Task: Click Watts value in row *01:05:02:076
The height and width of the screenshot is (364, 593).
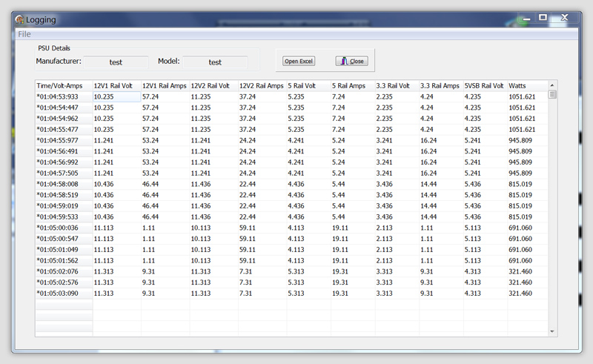Action: [x=520, y=271]
